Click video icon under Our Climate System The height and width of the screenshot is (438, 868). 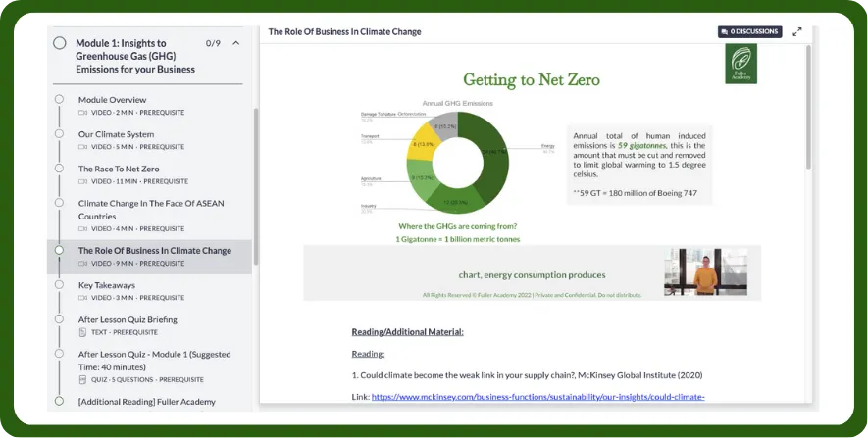tap(83, 147)
